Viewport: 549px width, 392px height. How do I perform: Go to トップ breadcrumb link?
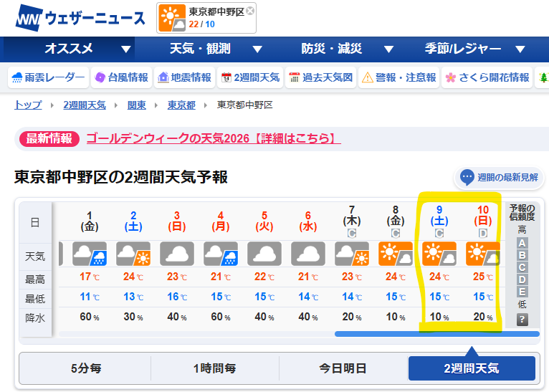click(28, 105)
